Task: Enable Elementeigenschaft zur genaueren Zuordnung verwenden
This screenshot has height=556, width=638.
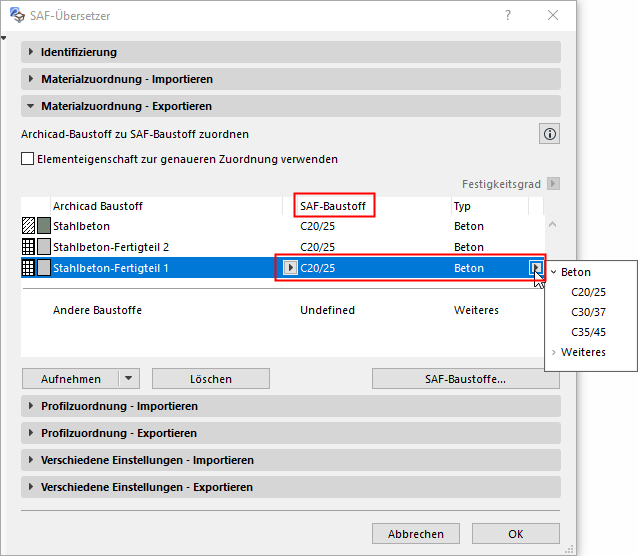Action: pos(28,159)
